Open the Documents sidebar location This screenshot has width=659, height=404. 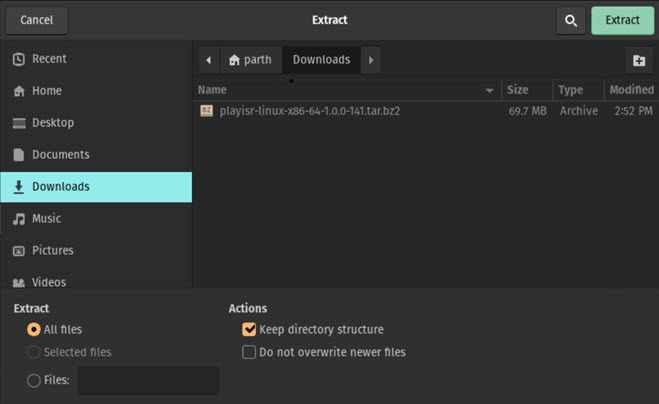coord(60,155)
